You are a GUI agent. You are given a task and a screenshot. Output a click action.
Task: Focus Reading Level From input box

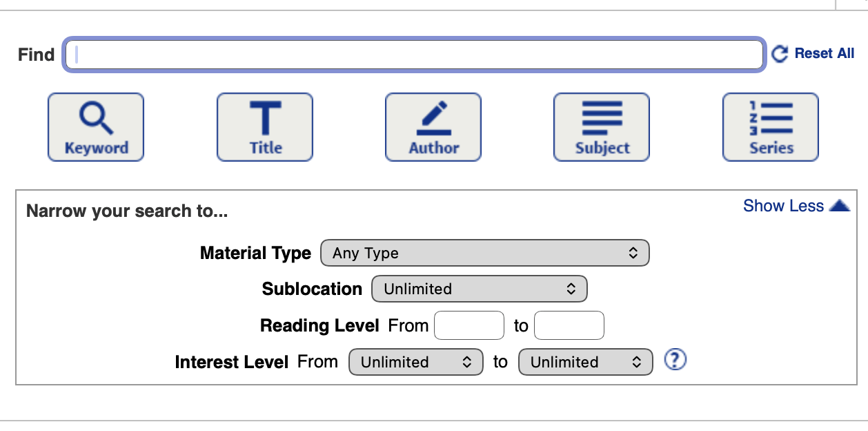click(x=469, y=325)
